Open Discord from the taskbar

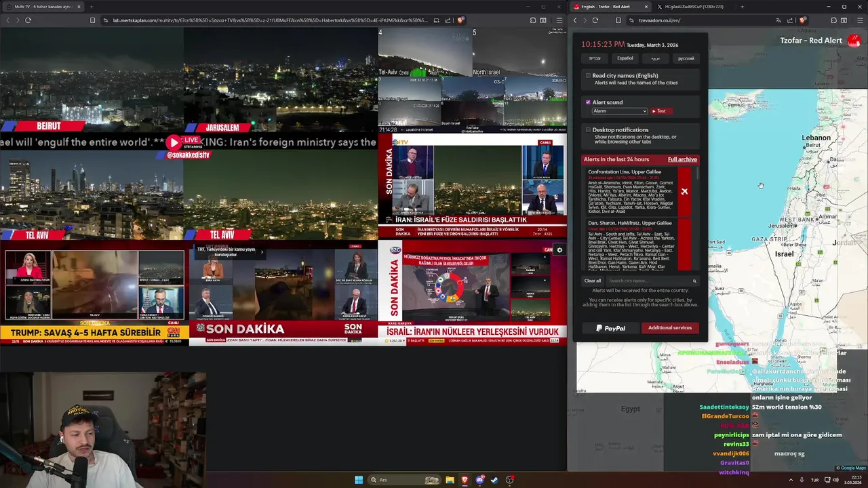[x=480, y=480]
